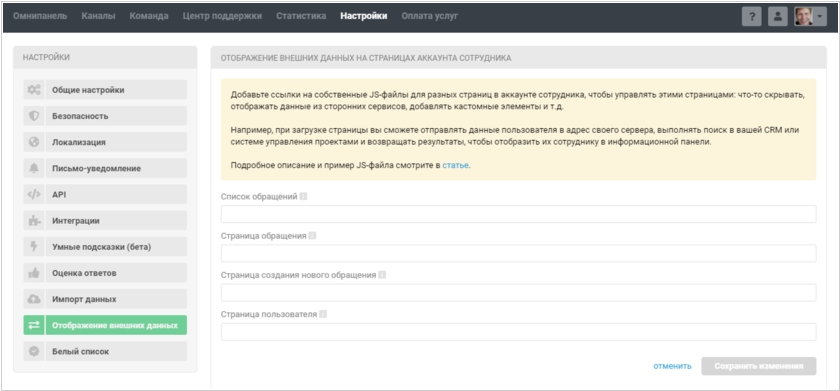
Task: Click the thumbs-up icon for Оценка ответов
Action: [34, 273]
